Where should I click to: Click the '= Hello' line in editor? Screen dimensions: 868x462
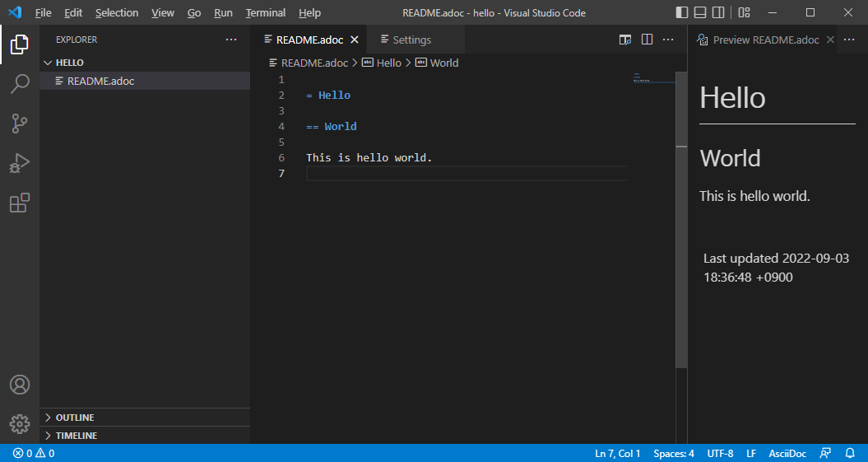click(x=328, y=96)
